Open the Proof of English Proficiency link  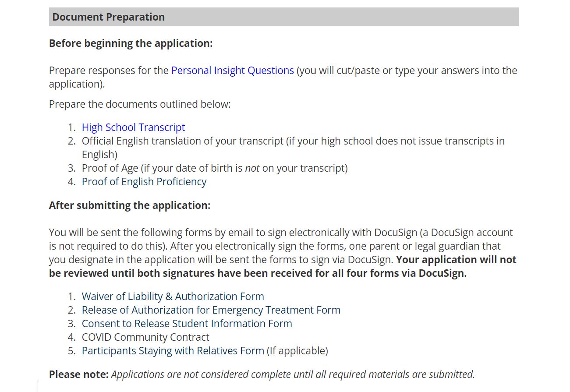(144, 182)
